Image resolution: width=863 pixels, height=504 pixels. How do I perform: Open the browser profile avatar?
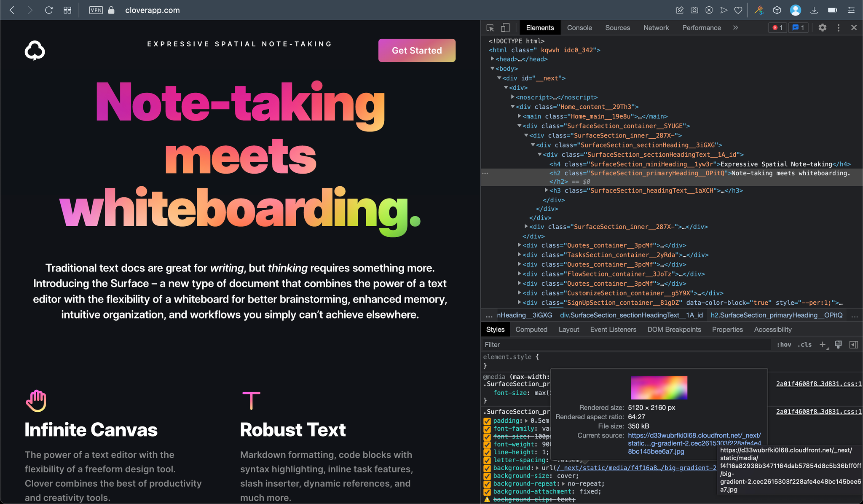click(x=796, y=10)
